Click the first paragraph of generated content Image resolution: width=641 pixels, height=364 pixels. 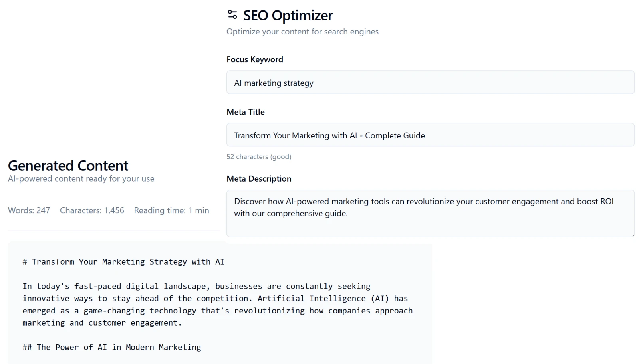(x=217, y=304)
